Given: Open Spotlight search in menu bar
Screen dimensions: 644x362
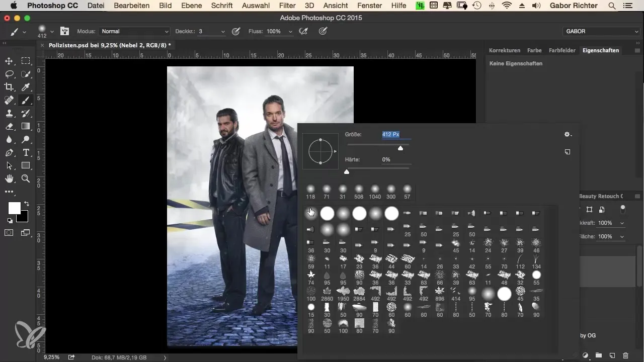Looking at the screenshot, I should pos(612,6).
